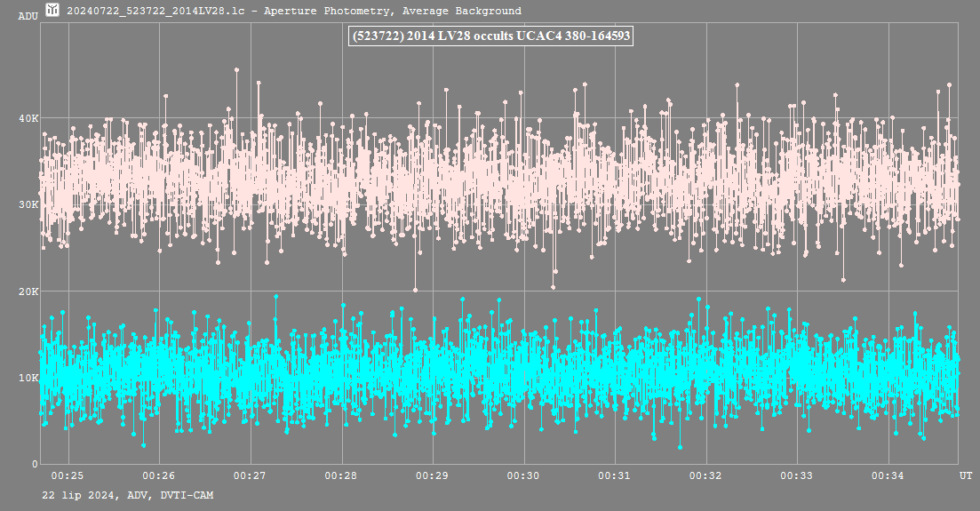Click the '40K' y-axis label
Viewport: 980px width, 511px height.
(x=28, y=118)
